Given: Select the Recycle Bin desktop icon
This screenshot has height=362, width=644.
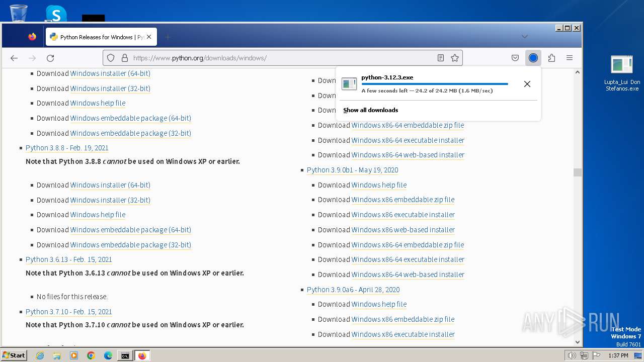Looking at the screenshot, I should [19, 13].
